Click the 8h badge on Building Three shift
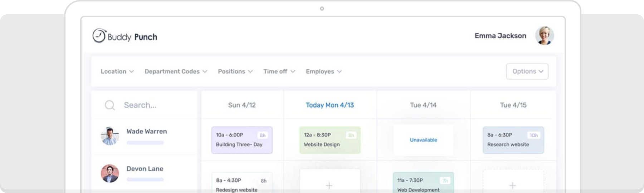This screenshot has width=644, height=193. (263, 135)
